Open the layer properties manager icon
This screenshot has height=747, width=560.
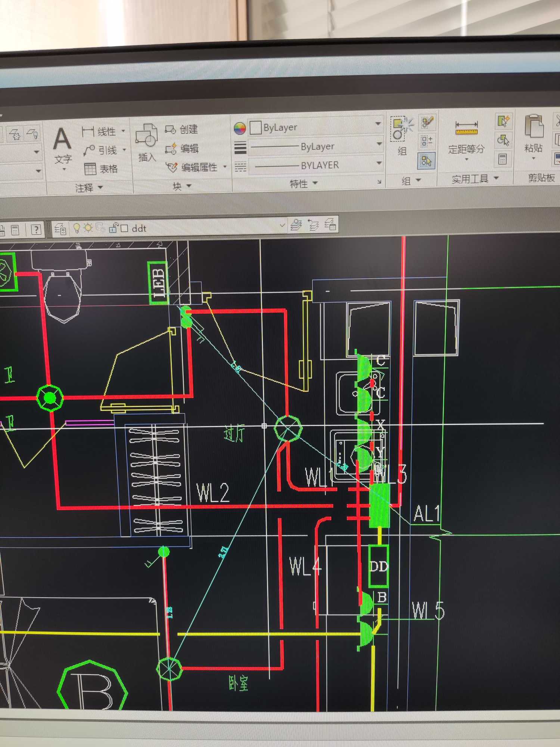(x=60, y=228)
